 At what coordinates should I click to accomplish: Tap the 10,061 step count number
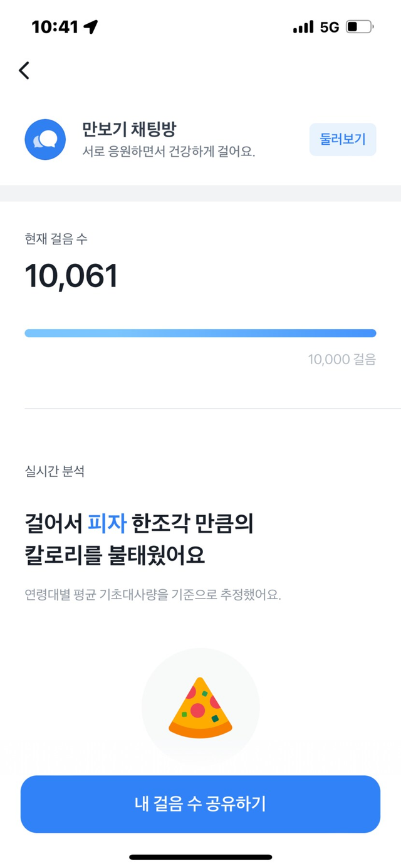[71, 276]
